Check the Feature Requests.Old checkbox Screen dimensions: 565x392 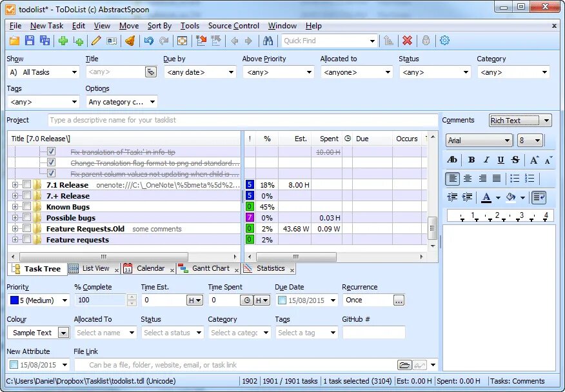(x=27, y=228)
